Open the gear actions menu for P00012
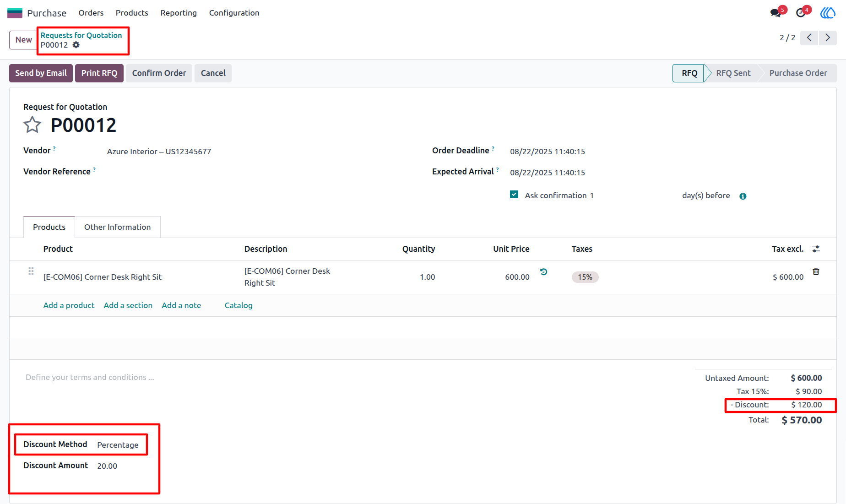The image size is (846, 504). pyautogui.click(x=76, y=45)
